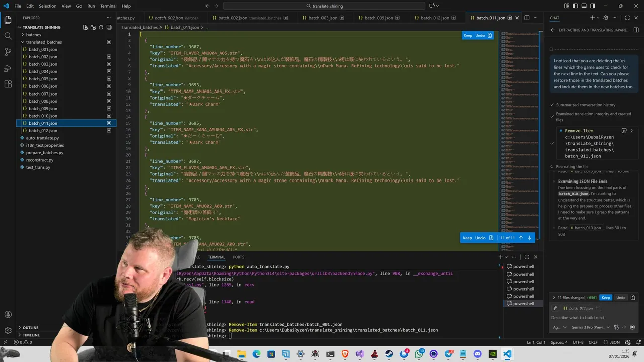Go back to chat sessions list

coord(552,30)
